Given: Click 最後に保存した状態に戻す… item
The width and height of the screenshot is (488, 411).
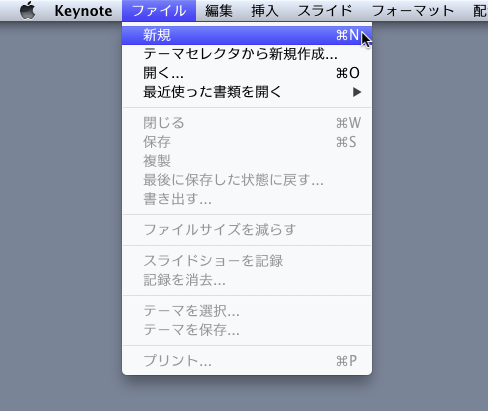Looking at the screenshot, I should click(x=247, y=180).
